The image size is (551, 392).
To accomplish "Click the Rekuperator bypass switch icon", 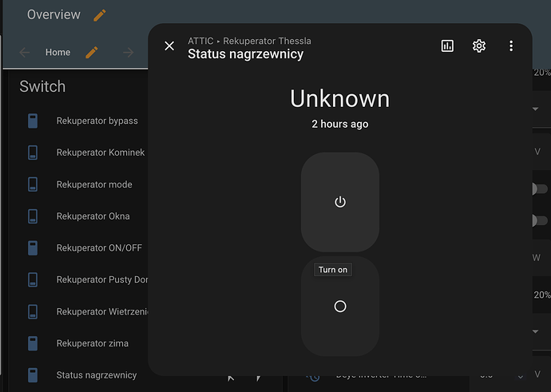I will coord(33,121).
